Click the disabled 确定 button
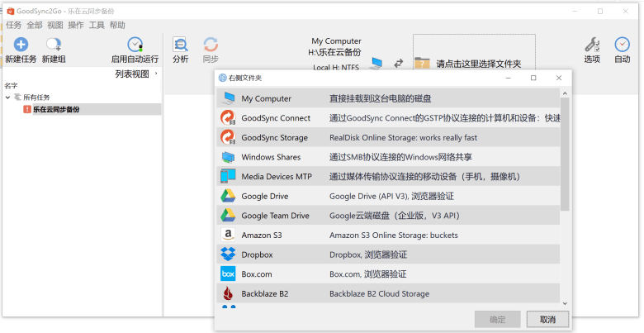644x333 pixels. [x=497, y=319]
